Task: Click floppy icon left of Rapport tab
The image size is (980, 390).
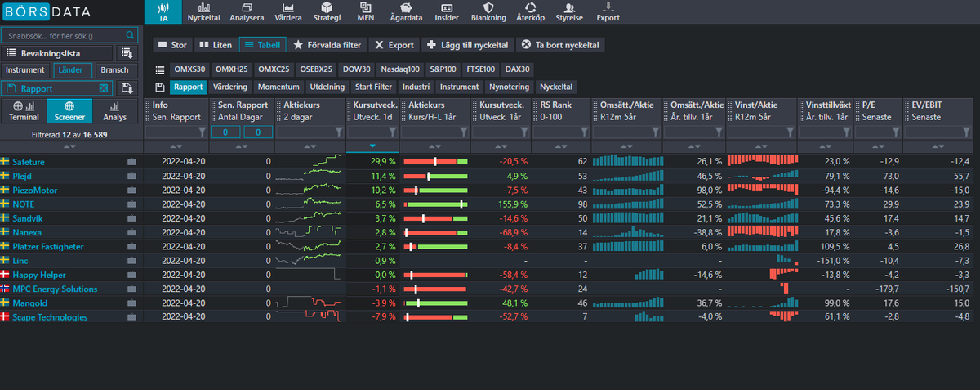Action: pyautogui.click(x=160, y=87)
